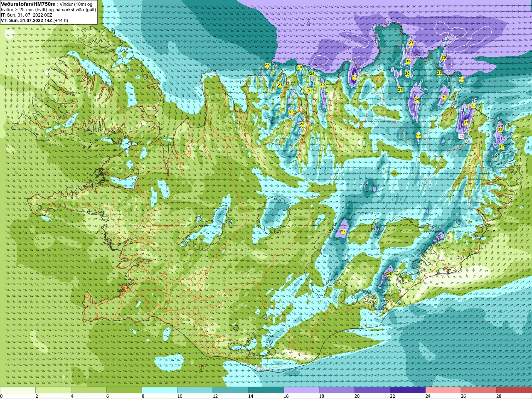
Task: Click the 18–20 m/s purple legend swatch
Action: (x=337, y=390)
